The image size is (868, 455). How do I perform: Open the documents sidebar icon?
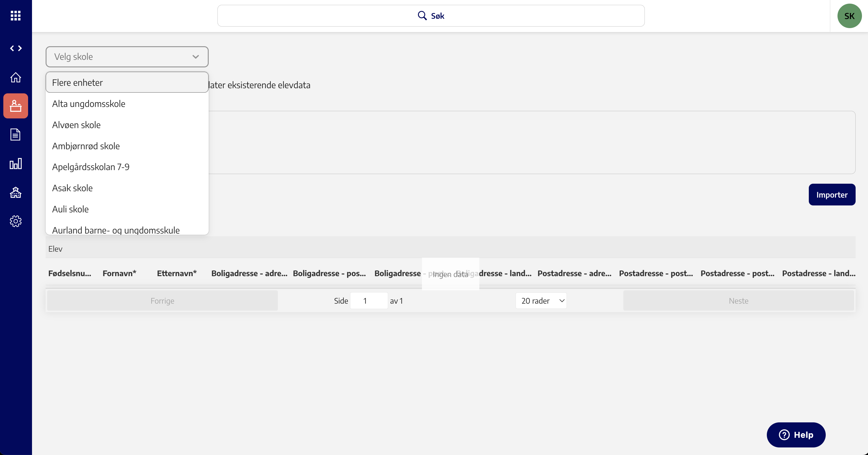click(15, 135)
